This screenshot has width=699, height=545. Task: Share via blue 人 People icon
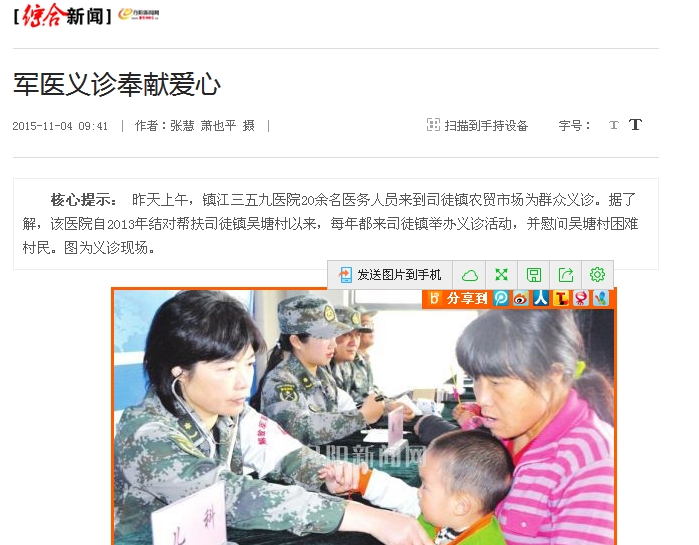(541, 298)
